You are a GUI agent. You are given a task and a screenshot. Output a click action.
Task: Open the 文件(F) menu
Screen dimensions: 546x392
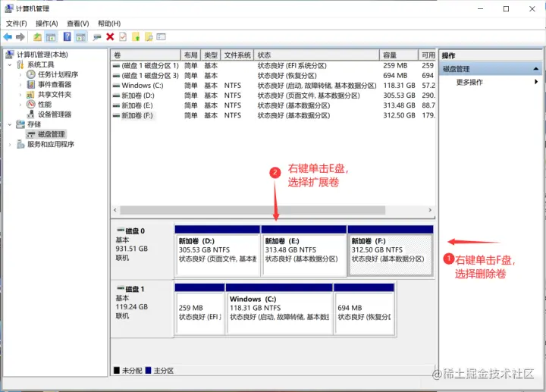pos(17,24)
